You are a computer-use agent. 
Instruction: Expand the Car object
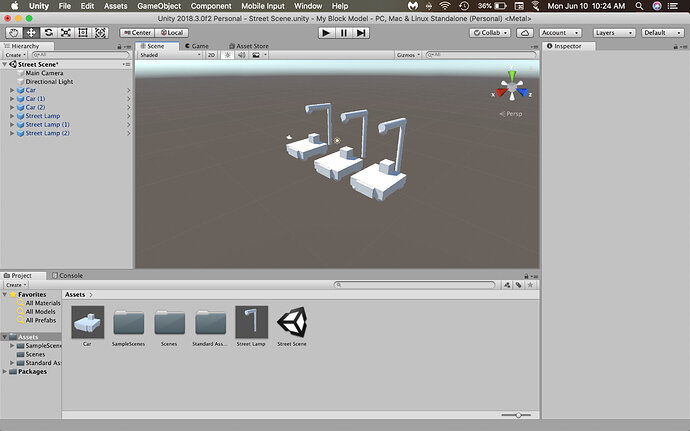tap(12, 90)
